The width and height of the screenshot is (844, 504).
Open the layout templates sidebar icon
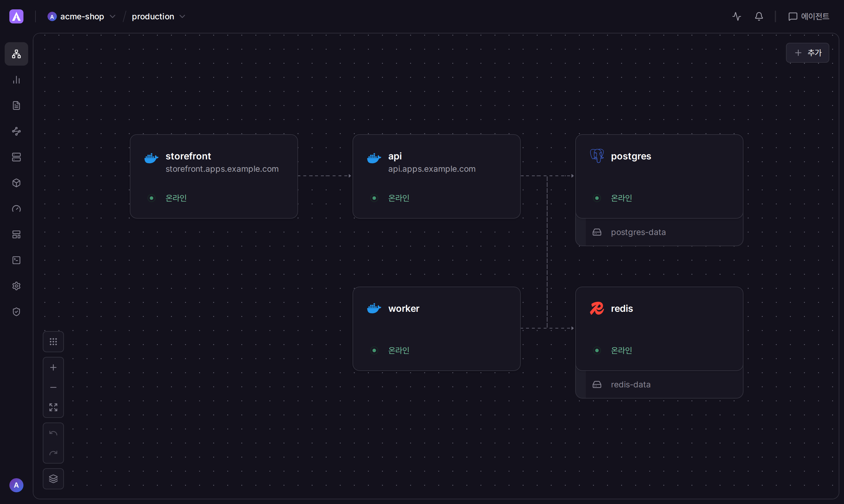click(16, 234)
